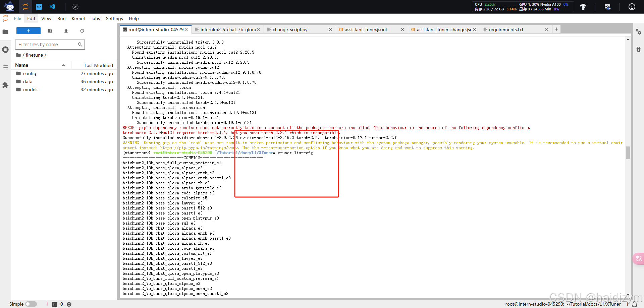Image resolution: width=644 pixels, height=308 pixels.
Task: Select the config folder
Action: (64, 73)
